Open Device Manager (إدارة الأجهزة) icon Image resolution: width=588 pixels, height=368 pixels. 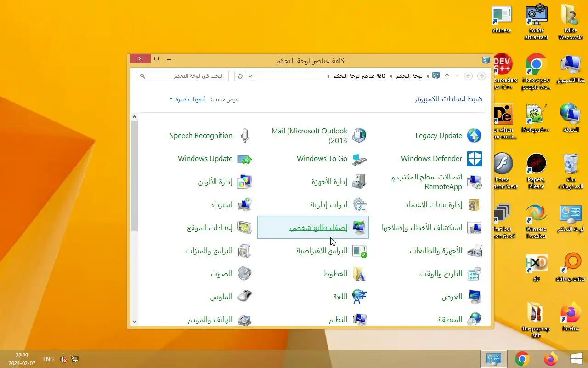tap(359, 182)
